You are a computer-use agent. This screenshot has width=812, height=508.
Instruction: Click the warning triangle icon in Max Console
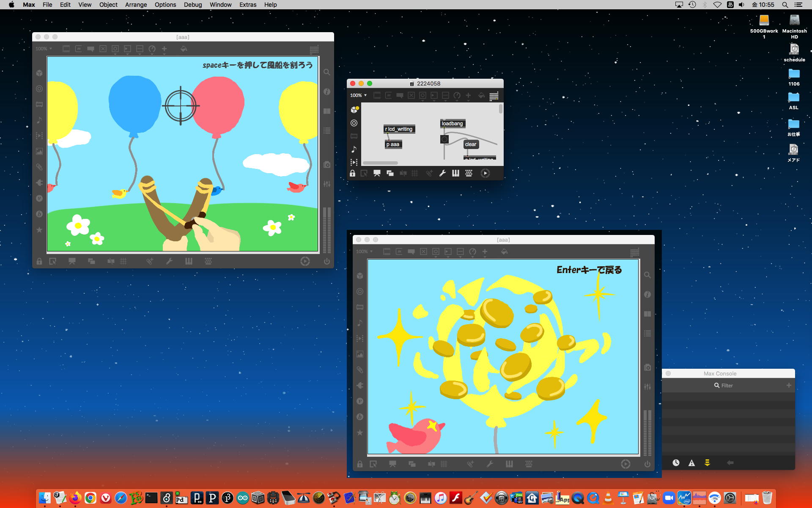pyautogui.click(x=691, y=463)
